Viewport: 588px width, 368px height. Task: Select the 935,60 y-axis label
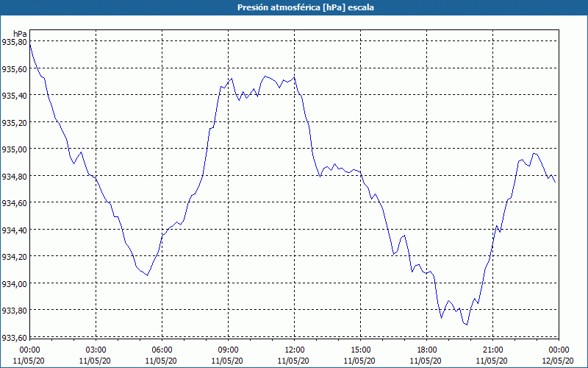(x=14, y=68)
